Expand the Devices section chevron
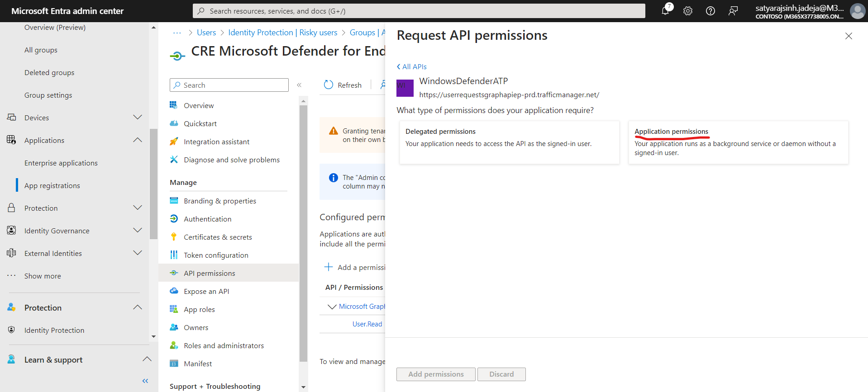868x392 pixels. pos(138,118)
